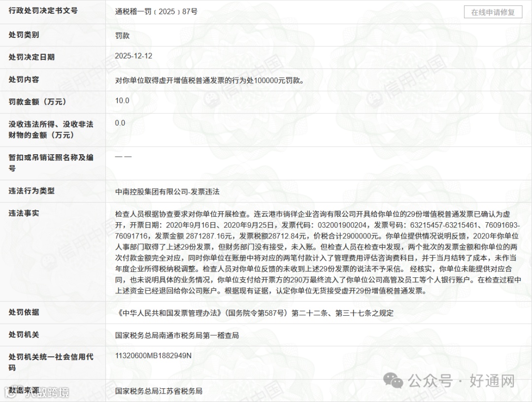Click the 在线申请修复 button
This screenshot has height=402, width=532.
point(493,12)
